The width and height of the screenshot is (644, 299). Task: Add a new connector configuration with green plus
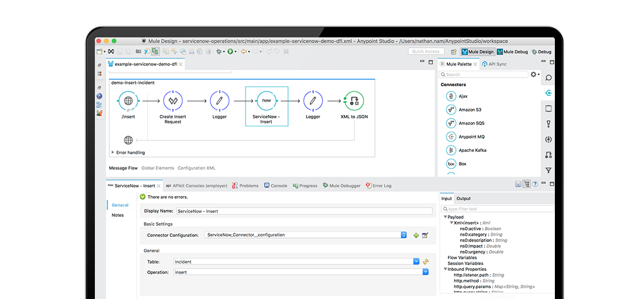[416, 235]
